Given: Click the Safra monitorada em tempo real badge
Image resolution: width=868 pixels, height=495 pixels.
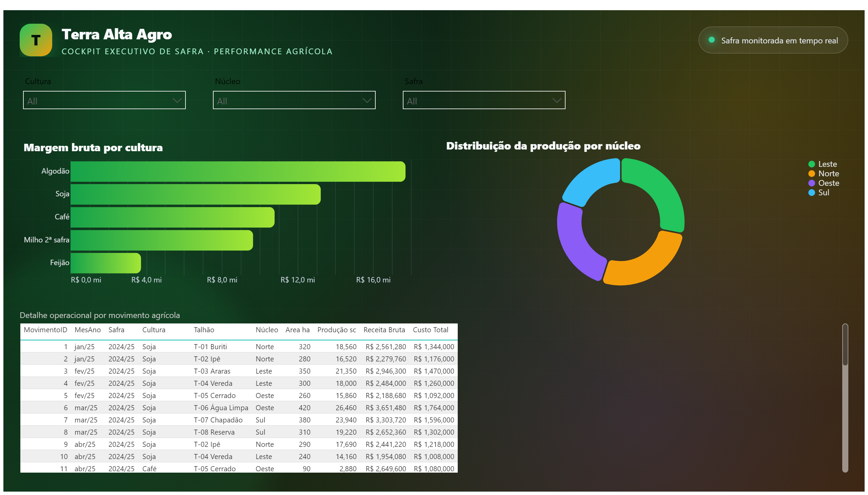Looking at the screenshot, I should [x=773, y=40].
